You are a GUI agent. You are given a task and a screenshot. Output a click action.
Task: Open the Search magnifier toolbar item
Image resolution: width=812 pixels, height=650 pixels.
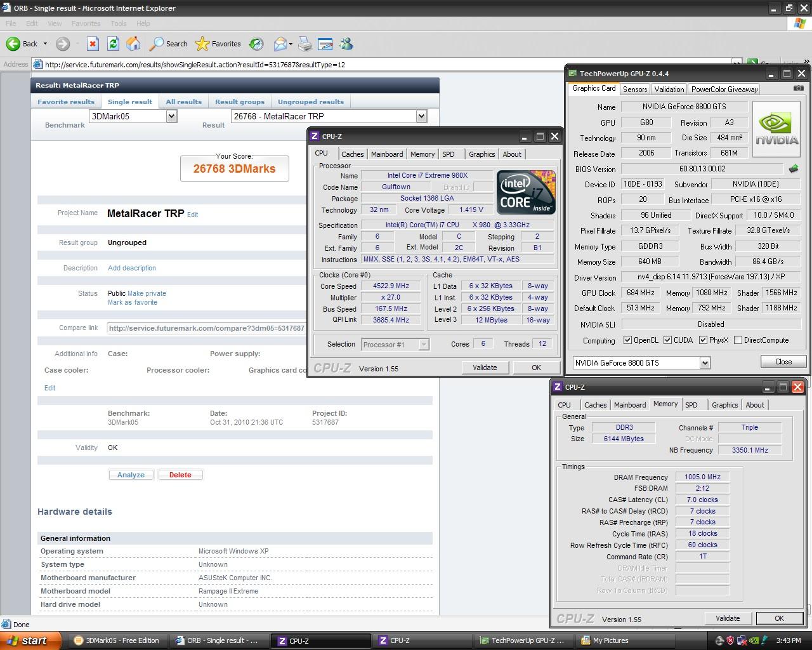pos(168,44)
